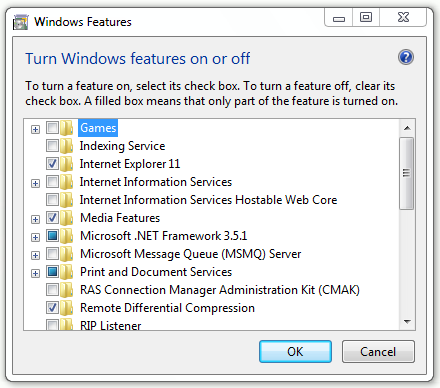
Task: Select the Media Features label
Action: pyautogui.click(x=120, y=218)
